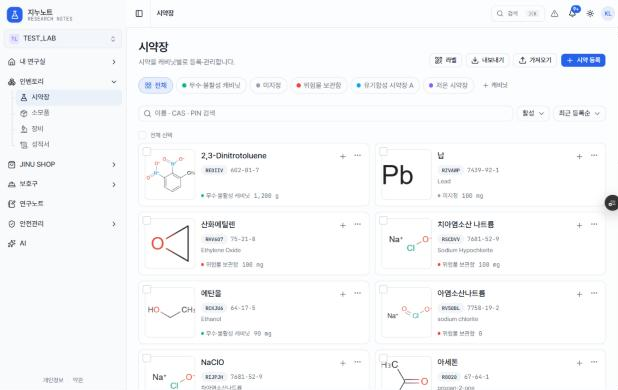618x390 pixels.
Task: Open the KL user avatar menu
Action: [x=608, y=13]
